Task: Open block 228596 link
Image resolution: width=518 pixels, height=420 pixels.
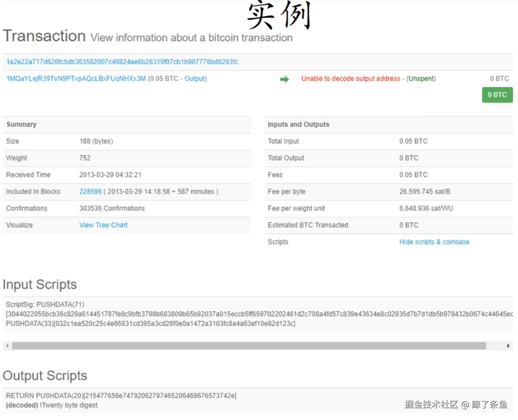Action: point(90,192)
